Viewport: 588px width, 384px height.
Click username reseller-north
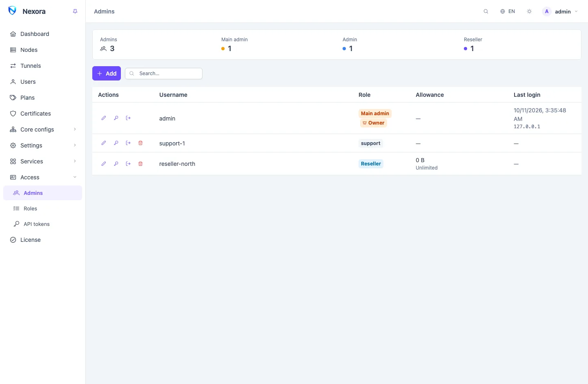(177, 164)
